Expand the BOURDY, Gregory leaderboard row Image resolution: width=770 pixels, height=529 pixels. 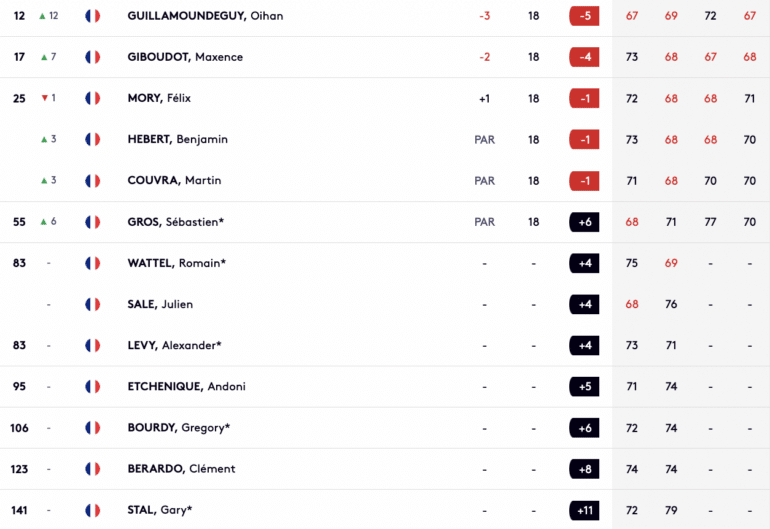point(385,428)
